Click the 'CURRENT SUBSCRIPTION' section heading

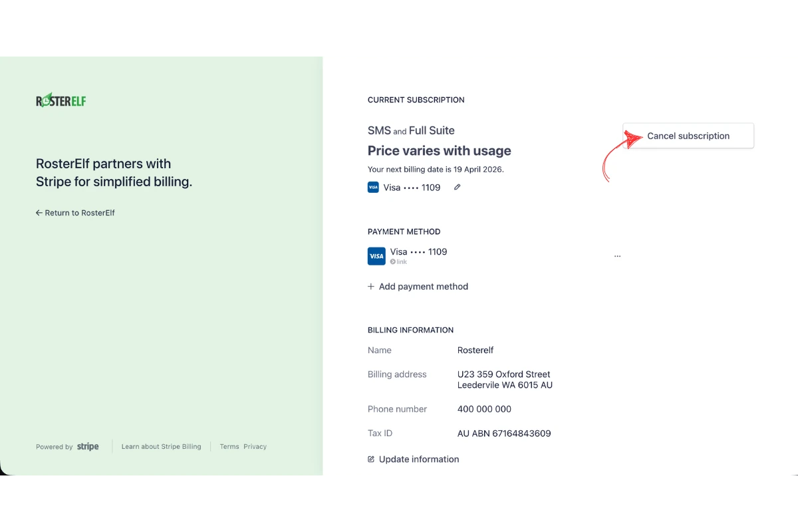(x=416, y=100)
